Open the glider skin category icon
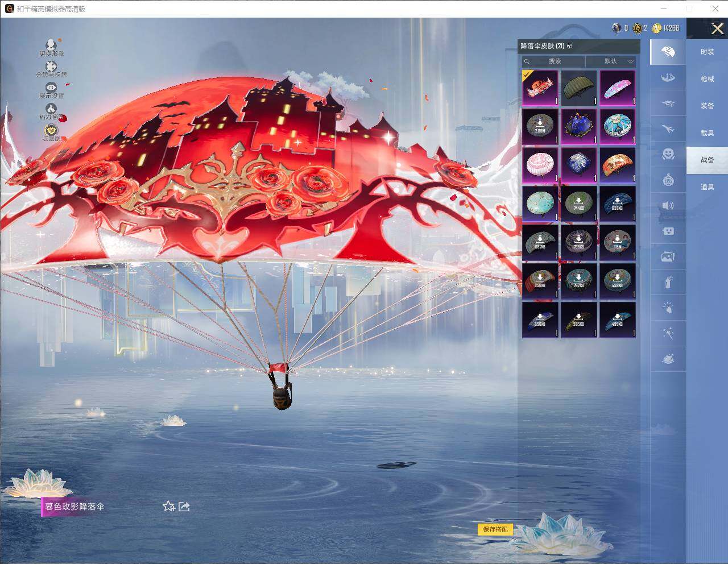This screenshot has height=564, width=728. pyautogui.click(x=668, y=78)
